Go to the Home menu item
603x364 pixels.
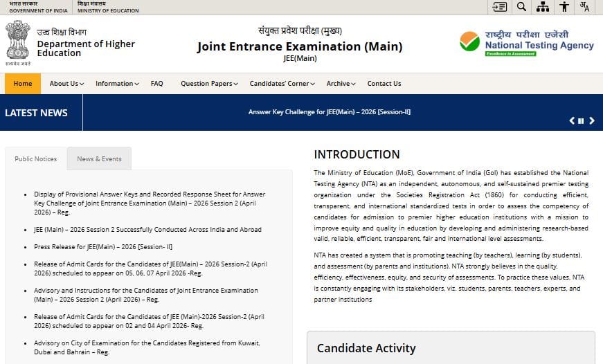click(x=23, y=84)
